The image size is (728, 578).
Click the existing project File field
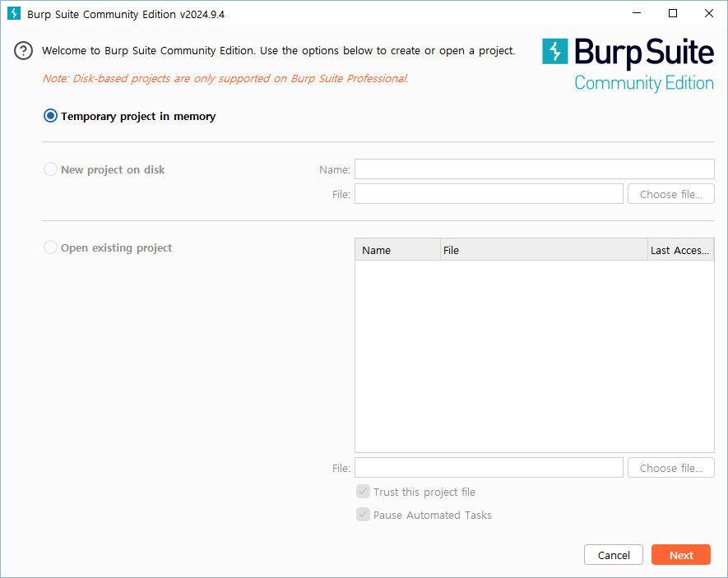tap(489, 468)
